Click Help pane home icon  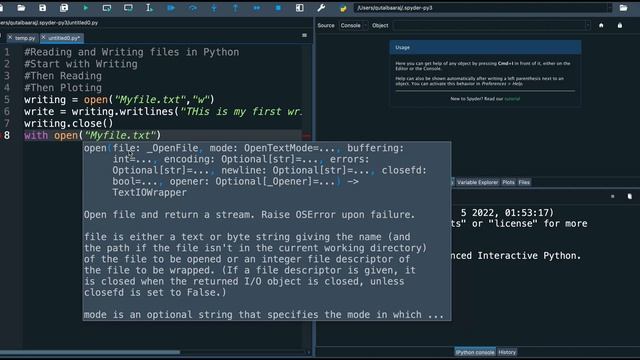click(601, 25)
